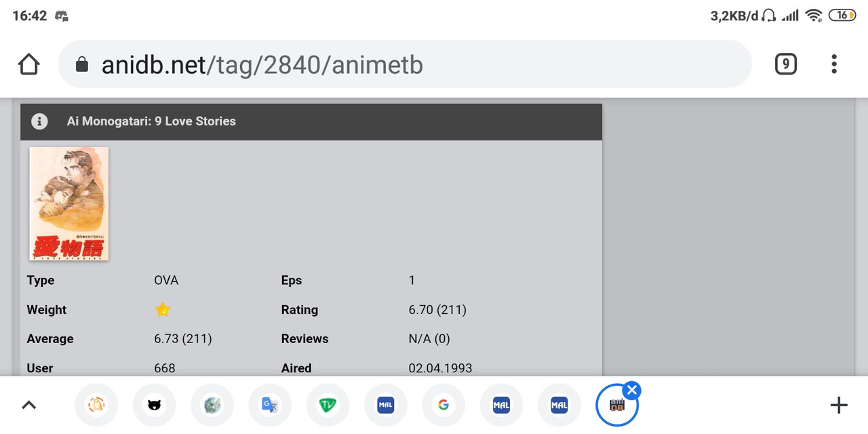Tap the padlock site security icon
This screenshot has width=868, height=434.
(x=81, y=64)
